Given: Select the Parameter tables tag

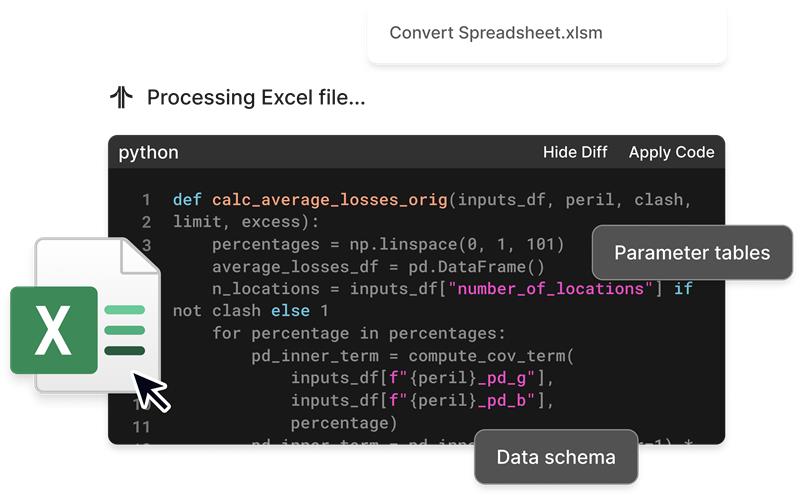Looking at the screenshot, I should tap(692, 252).
